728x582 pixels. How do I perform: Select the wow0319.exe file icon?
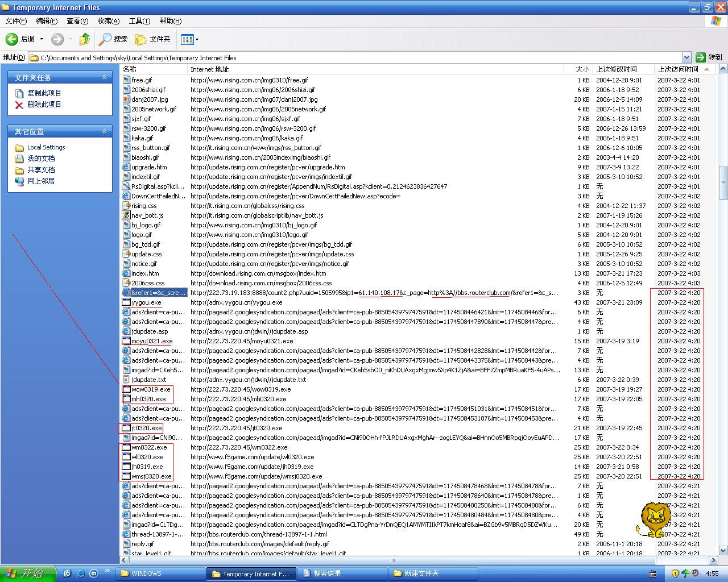127,389
